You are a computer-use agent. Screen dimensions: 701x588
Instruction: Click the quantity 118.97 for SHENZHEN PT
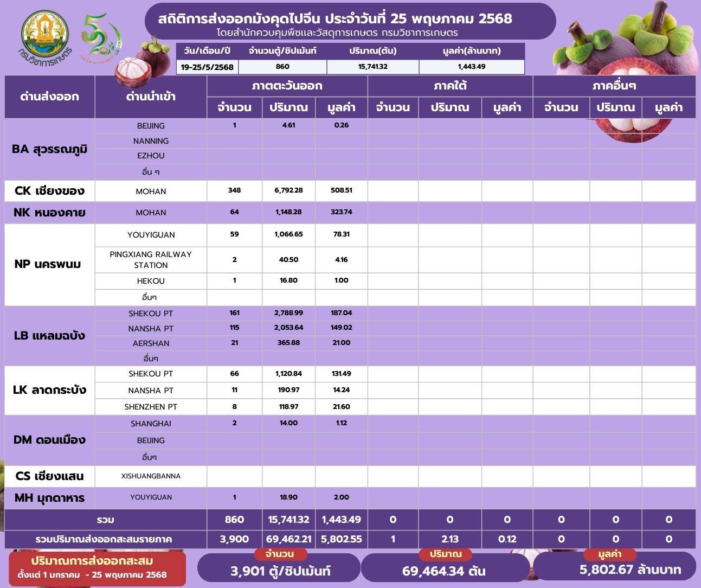(288, 406)
